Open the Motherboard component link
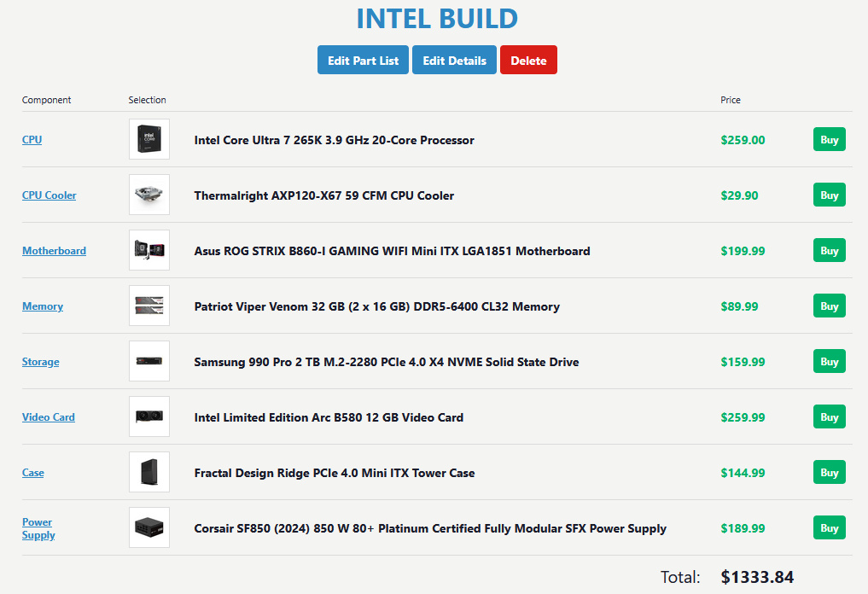The width and height of the screenshot is (868, 594). tap(55, 250)
